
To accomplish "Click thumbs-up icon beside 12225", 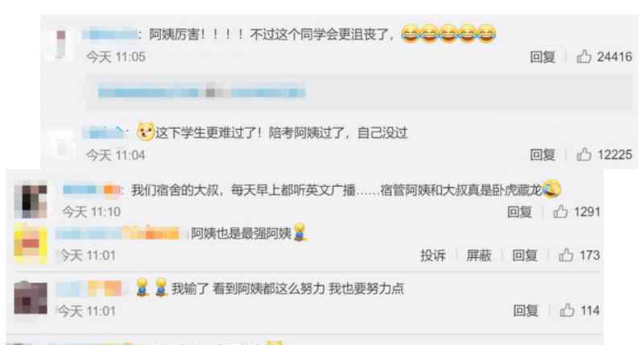I will click(584, 155).
